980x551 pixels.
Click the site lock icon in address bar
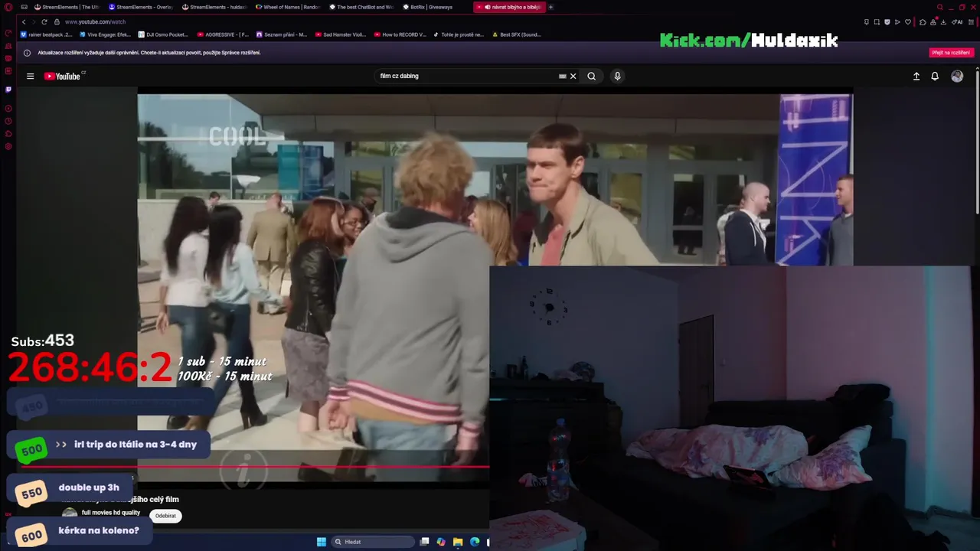coord(57,21)
